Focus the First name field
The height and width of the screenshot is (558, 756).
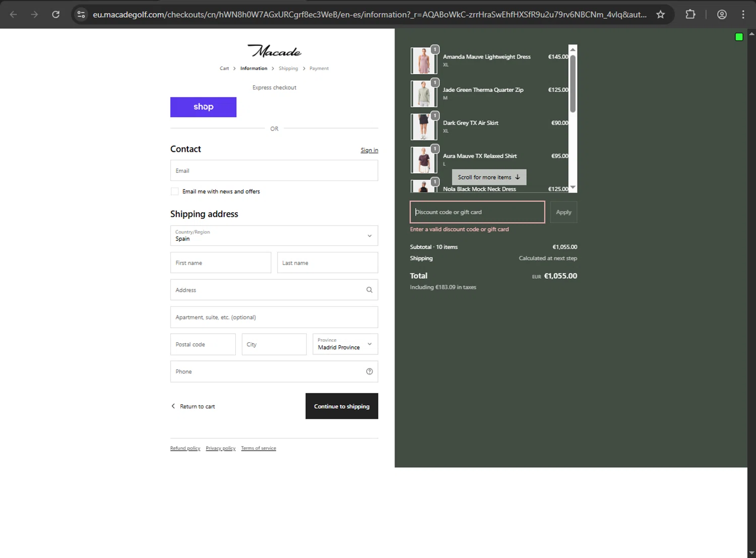[221, 263]
